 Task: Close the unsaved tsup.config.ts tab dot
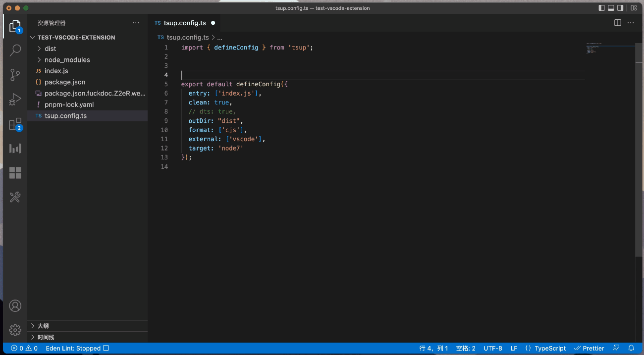point(213,23)
